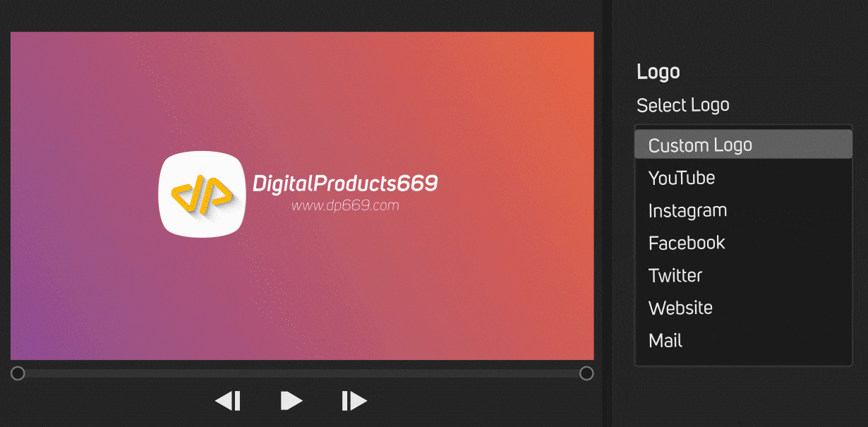868x427 pixels.
Task: Click the Select Logo label
Action: point(682,105)
